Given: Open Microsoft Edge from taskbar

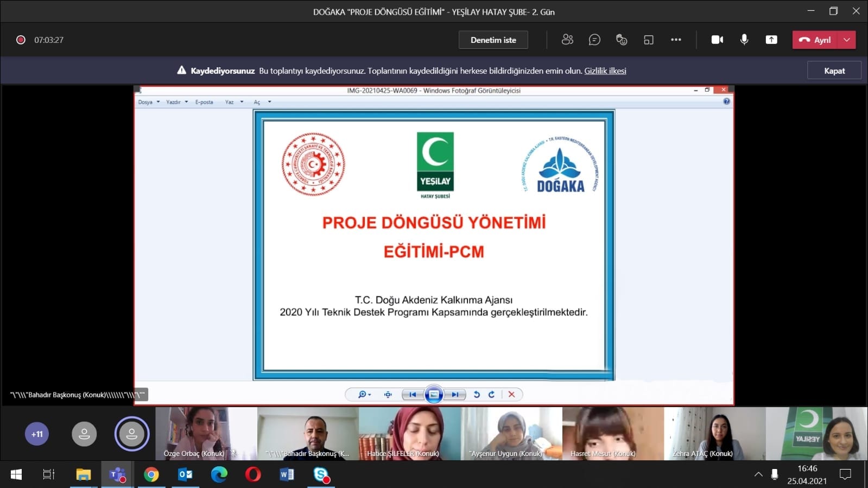Looking at the screenshot, I should 219,474.
